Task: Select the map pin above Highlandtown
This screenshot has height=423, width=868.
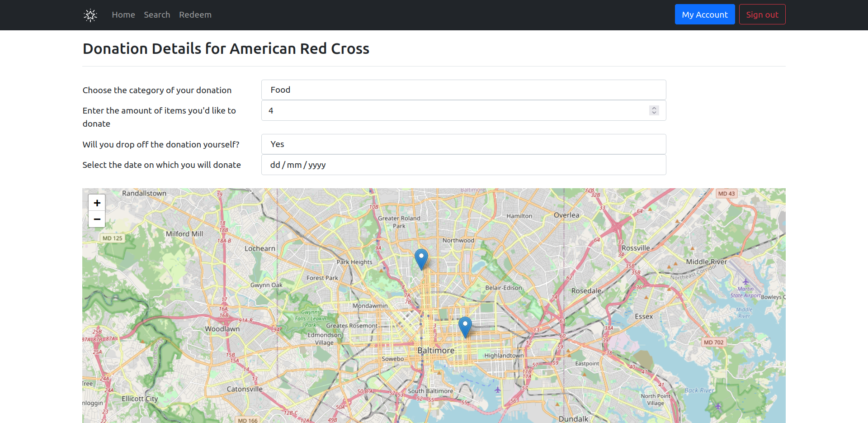Action: pos(465,327)
